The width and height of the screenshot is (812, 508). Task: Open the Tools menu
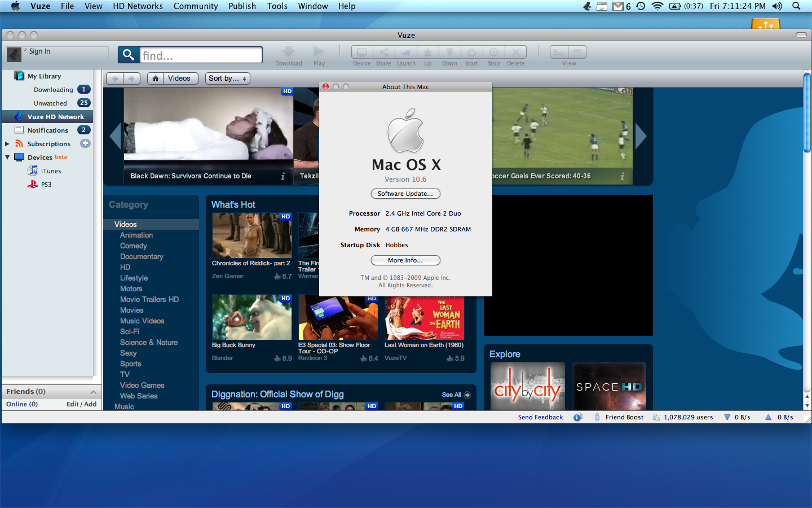click(277, 6)
